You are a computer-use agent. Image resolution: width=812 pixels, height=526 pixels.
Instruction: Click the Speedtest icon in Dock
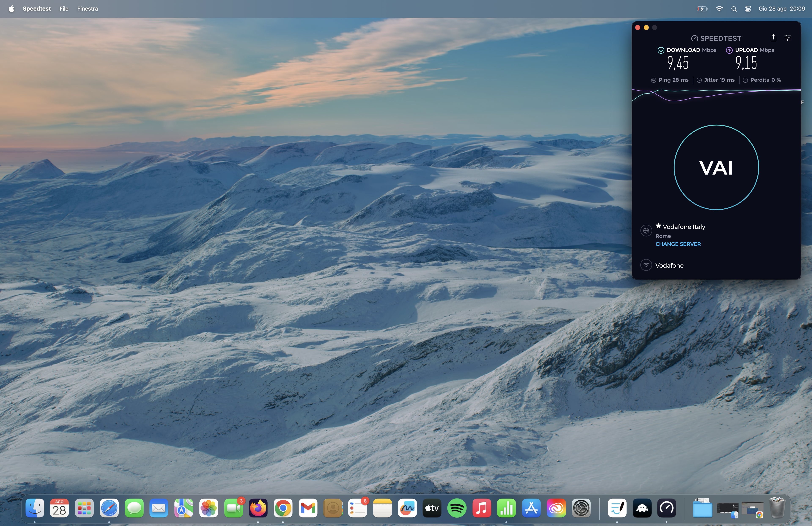click(x=667, y=508)
